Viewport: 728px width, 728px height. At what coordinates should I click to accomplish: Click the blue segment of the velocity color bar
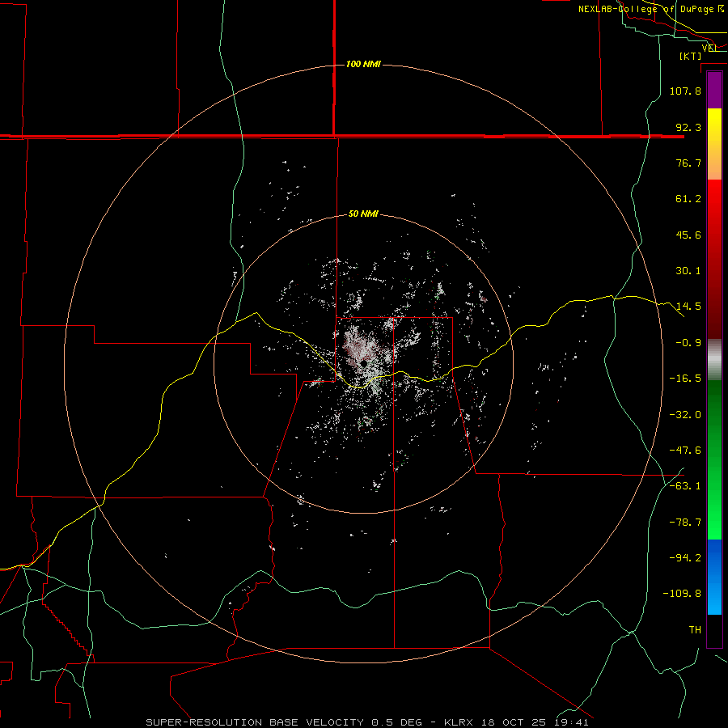click(714, 577)
